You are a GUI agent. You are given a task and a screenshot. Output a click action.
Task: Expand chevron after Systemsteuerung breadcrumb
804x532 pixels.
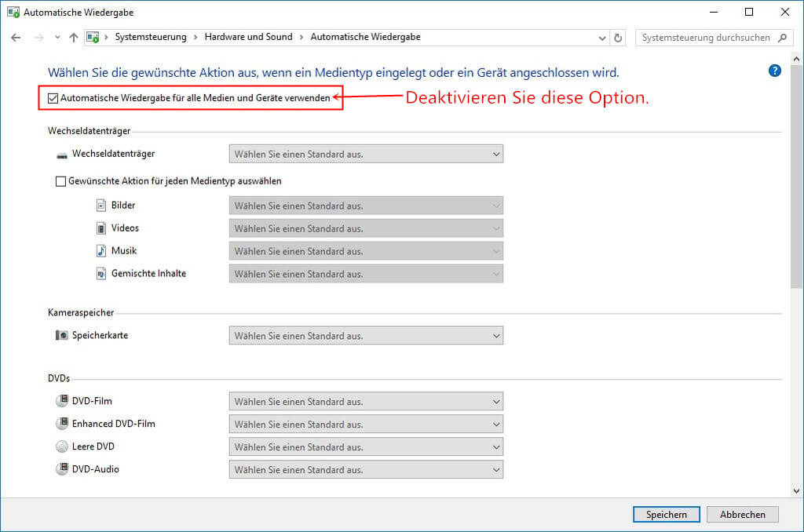click(196, 38)
